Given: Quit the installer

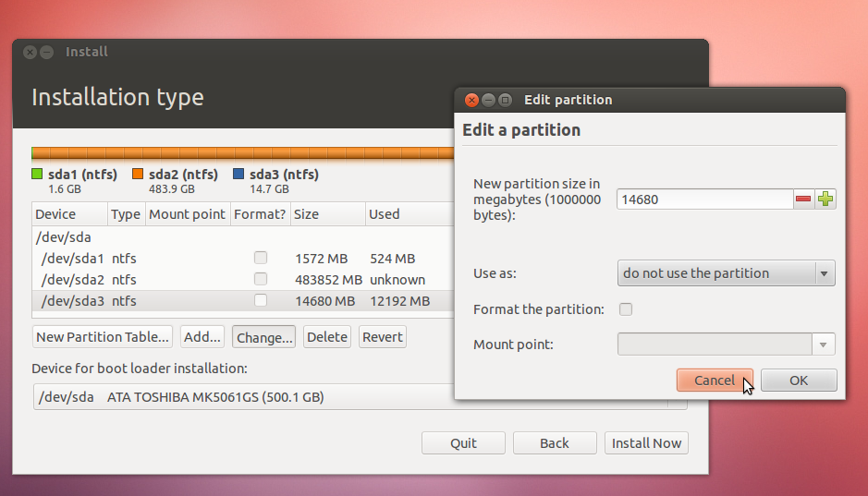Looking at the screenshot, I should tap(463, 443).
